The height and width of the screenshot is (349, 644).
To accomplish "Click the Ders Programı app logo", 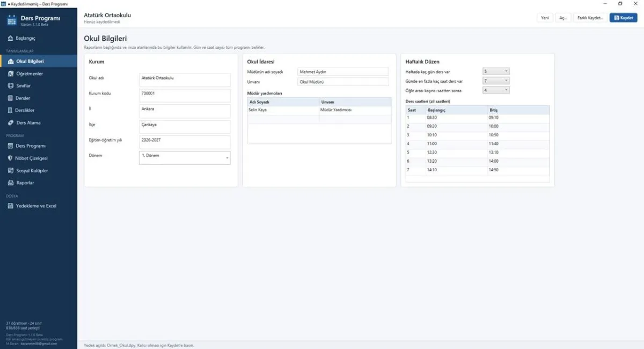I will (x=12, y=20).
